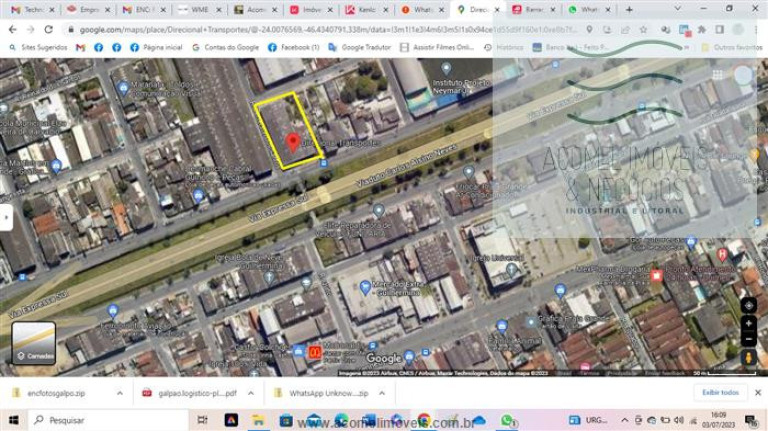The image size is (768, 431).
Task: Click the Pesquisar taskbar search box
Action: pyautogui.click(x=108, y=420)
